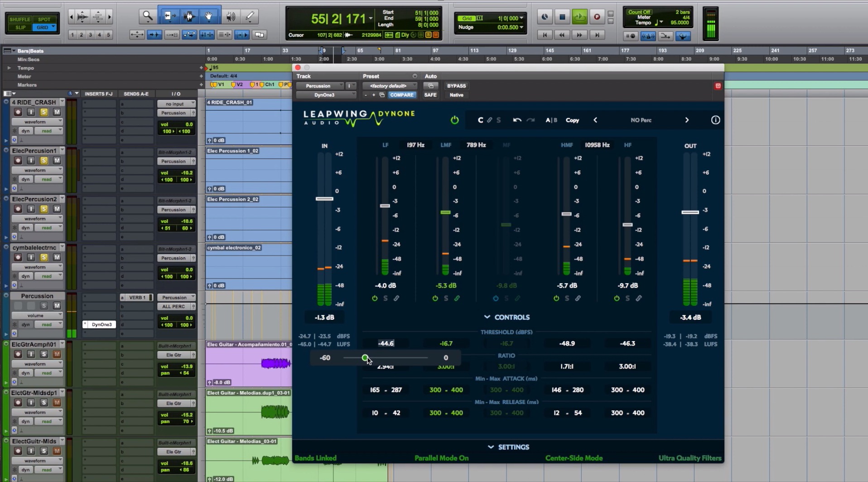Mute the ElcGtrAcmpñ01 track

point(57,354)
